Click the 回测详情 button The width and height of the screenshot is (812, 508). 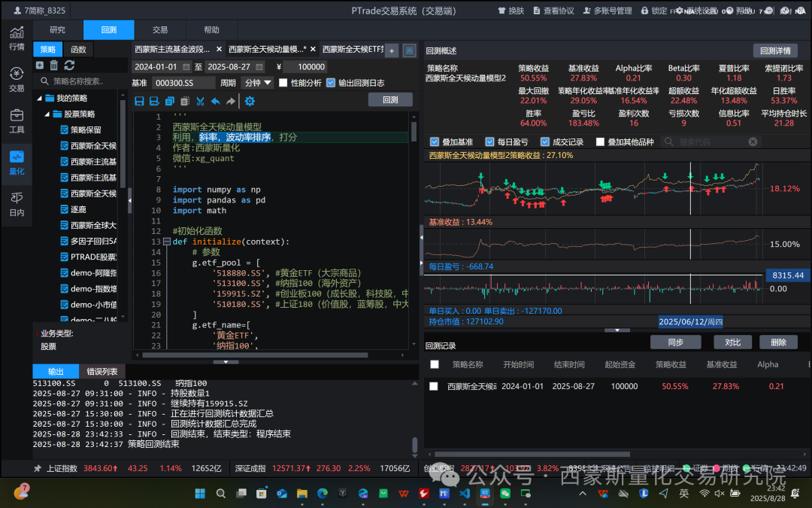click(x=775, y=51)
